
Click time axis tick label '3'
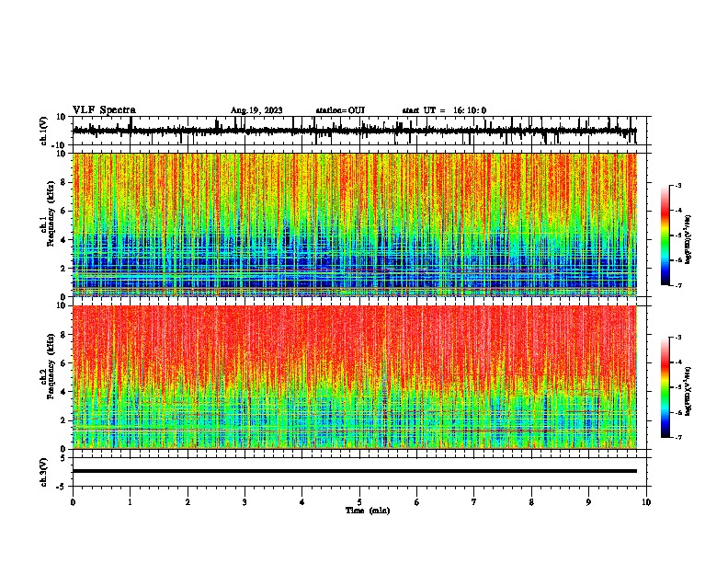[245, 502]
